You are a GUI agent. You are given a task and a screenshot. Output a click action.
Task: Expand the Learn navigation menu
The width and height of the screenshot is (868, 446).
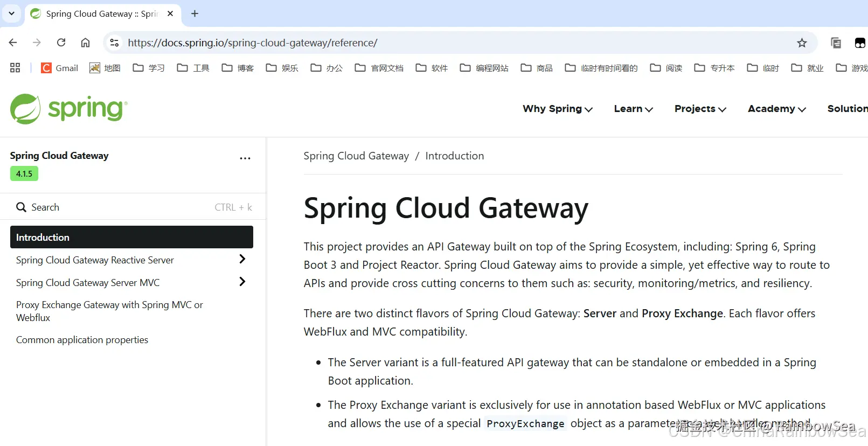click(634, 109)
